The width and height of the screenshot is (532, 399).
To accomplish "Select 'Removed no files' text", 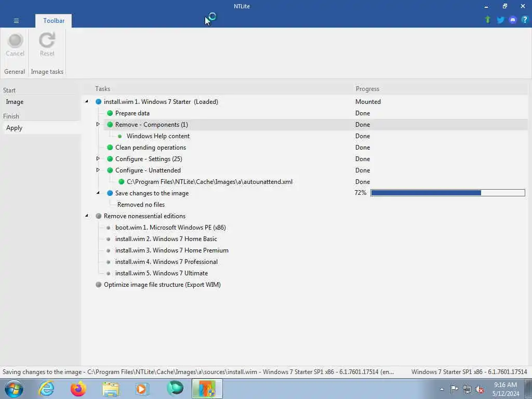I will coord(141,205).
